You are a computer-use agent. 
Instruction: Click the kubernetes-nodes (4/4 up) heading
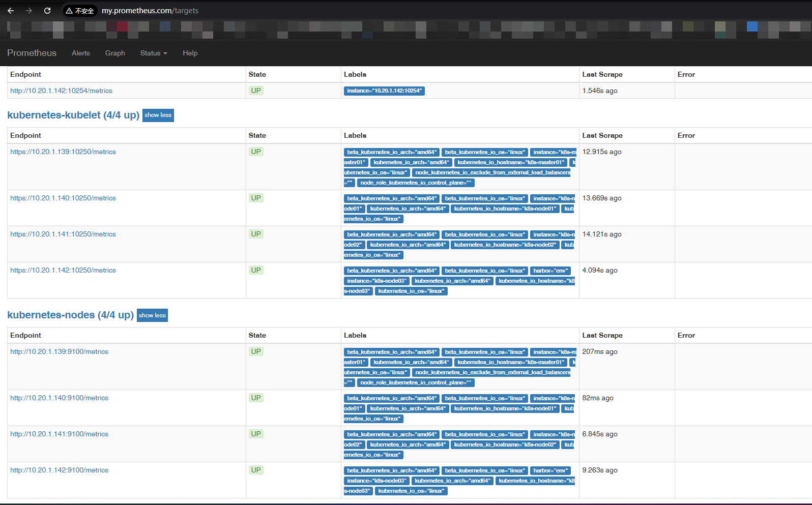[x=70, y=315]
